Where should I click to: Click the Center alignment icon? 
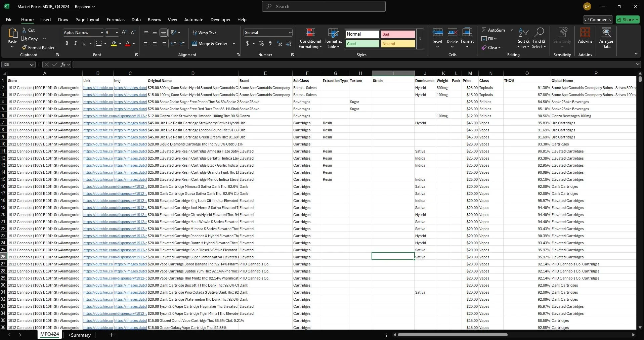[155, 43]
